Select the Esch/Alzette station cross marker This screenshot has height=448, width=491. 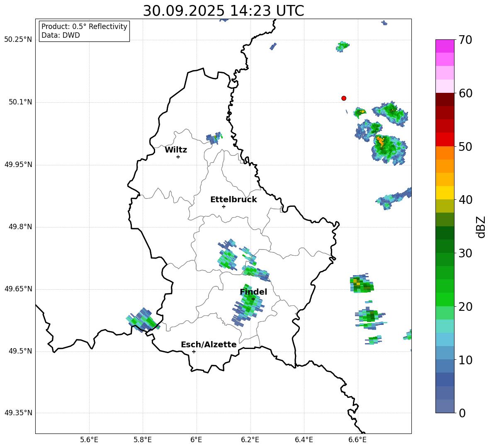(x=194, y=351)
